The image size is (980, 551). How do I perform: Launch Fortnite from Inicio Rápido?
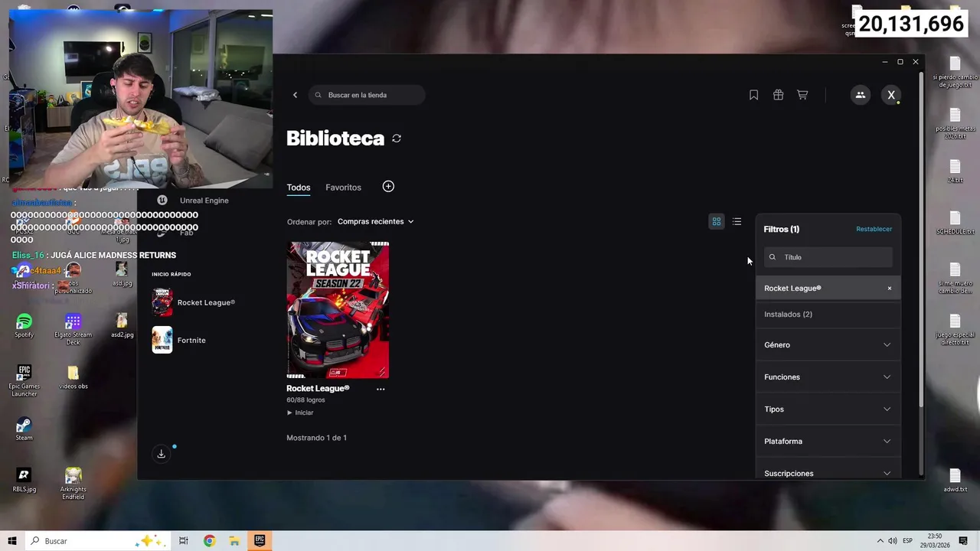pyautogui.click(x=179, y=340)
